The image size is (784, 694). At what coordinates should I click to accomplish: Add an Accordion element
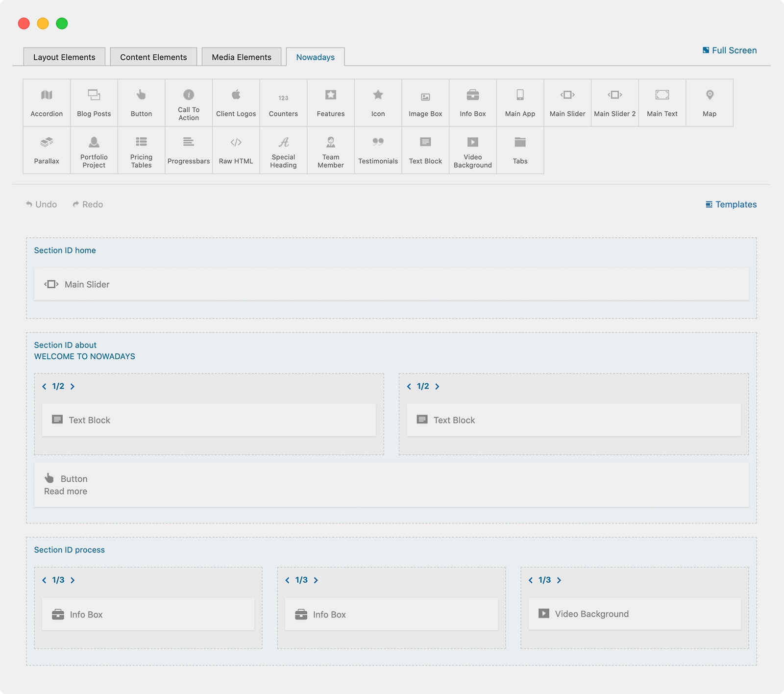[47, 103]
